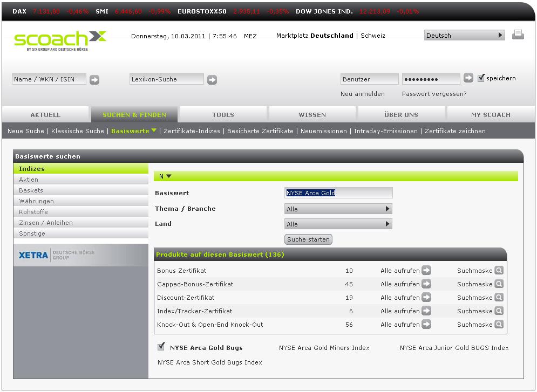This screenshot has height=392, width=537.
Task: Expand the Basiswerte submenu arrow
Action: [x=154, y=130]
